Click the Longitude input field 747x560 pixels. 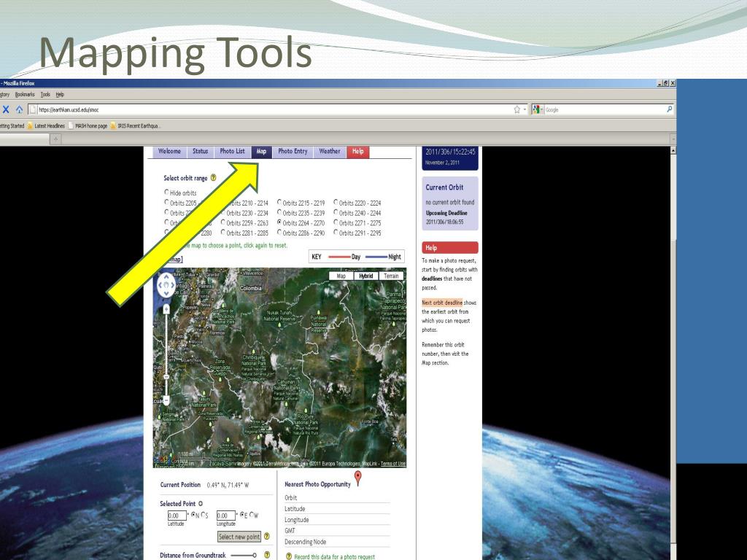coord(226,516)
